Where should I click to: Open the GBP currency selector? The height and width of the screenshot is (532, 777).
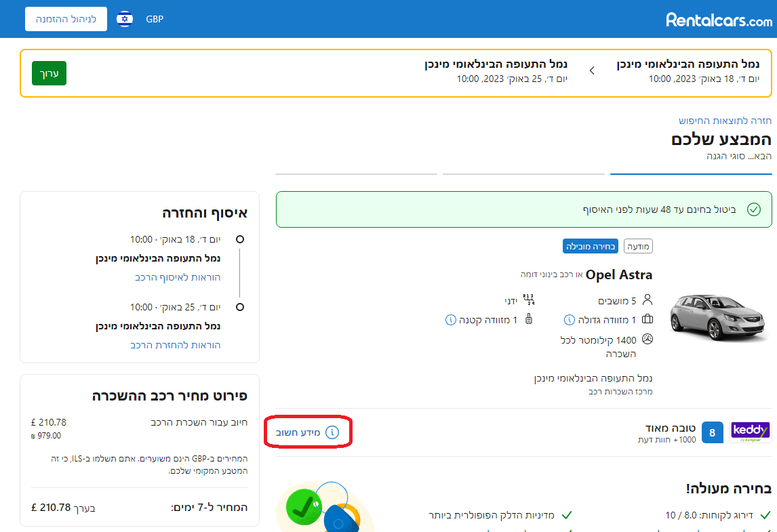(x=155, y=19)
